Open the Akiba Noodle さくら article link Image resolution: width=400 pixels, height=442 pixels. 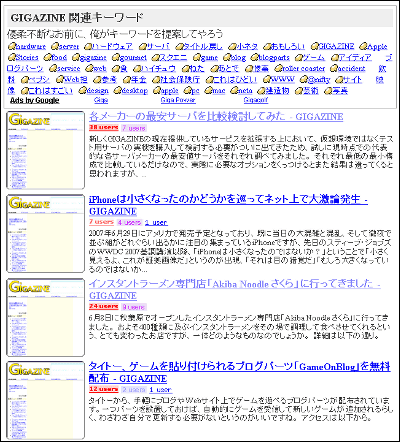point(235,289)
